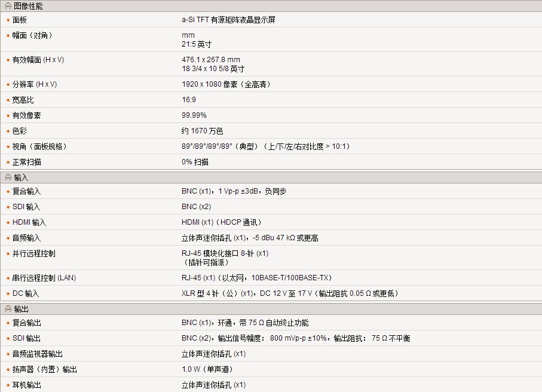Click the 约 1670 万色 color value
This screenshot has width=542, height=392.
pos(203,131)
